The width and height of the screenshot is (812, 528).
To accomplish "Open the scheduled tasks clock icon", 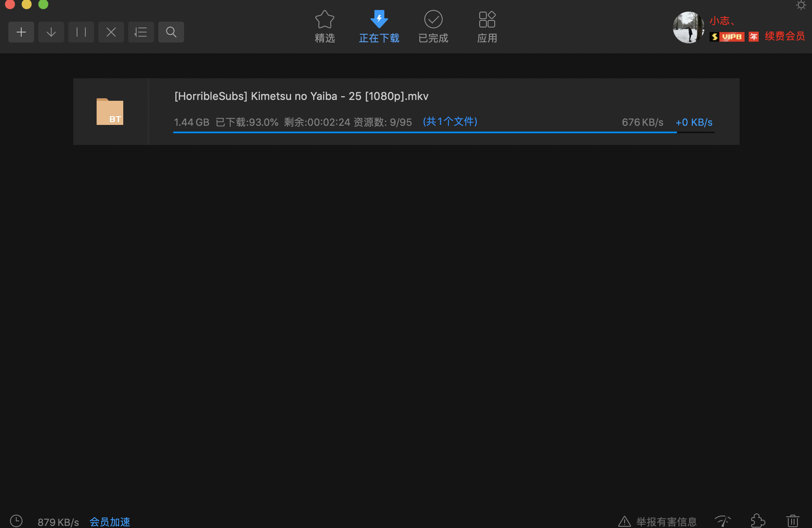I will [16, 521].
